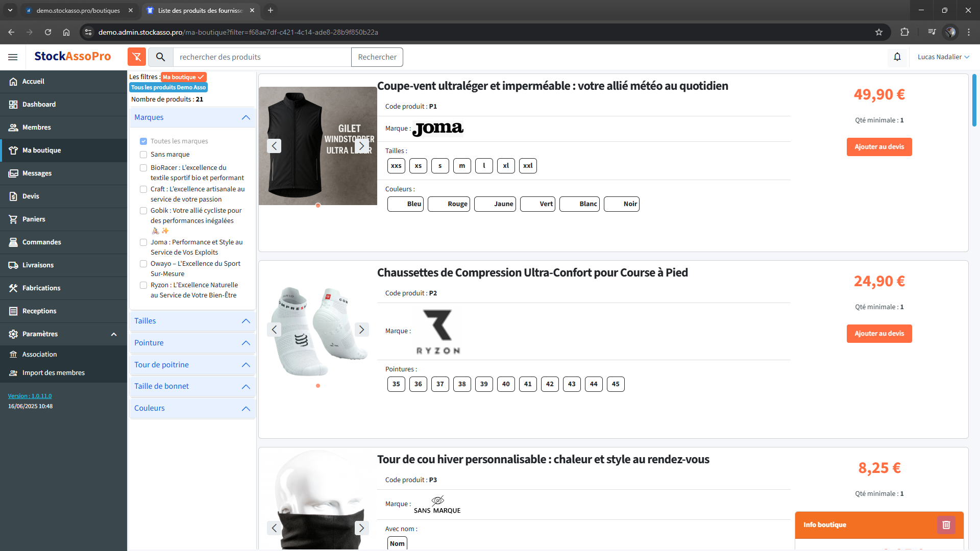Toggle Toutes les marques checkbox
This screenshot has width=980, height=551.
(x=143, y=141)
